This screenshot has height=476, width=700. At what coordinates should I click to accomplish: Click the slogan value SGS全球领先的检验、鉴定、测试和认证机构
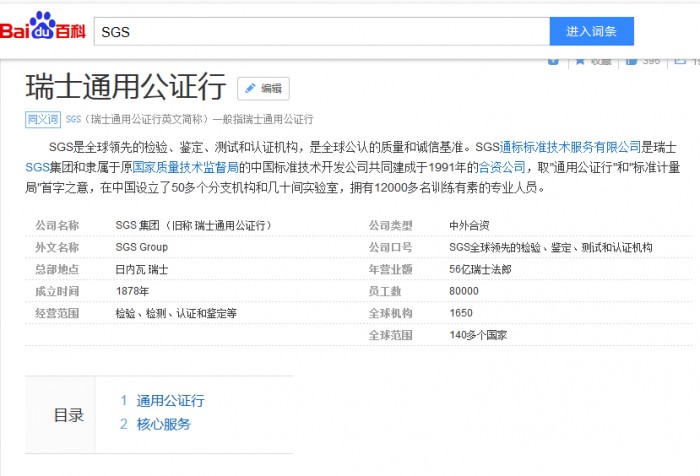[551, 247]
